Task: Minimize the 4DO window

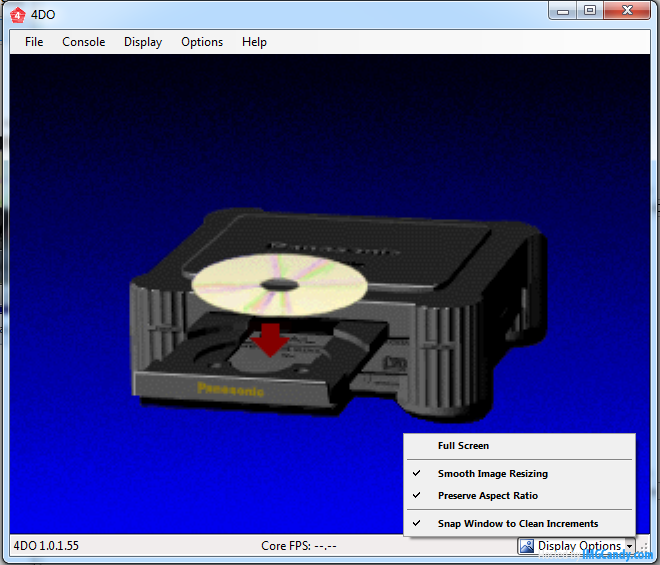Action: [563, 11]
